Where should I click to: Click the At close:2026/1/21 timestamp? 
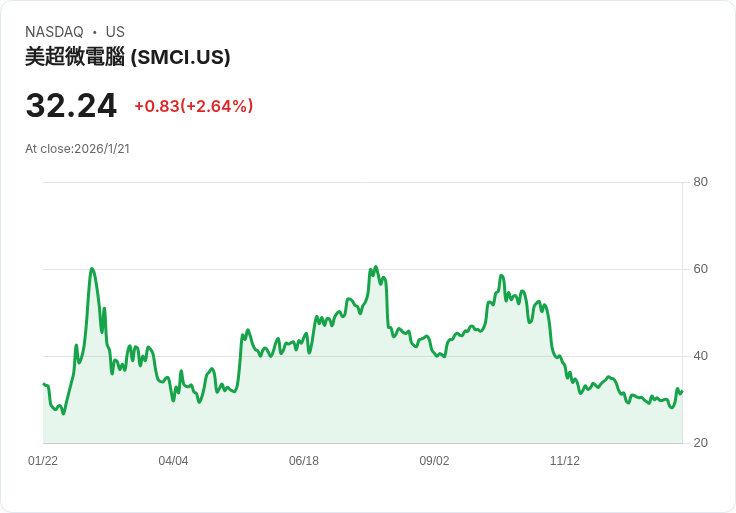pos(77,149)
